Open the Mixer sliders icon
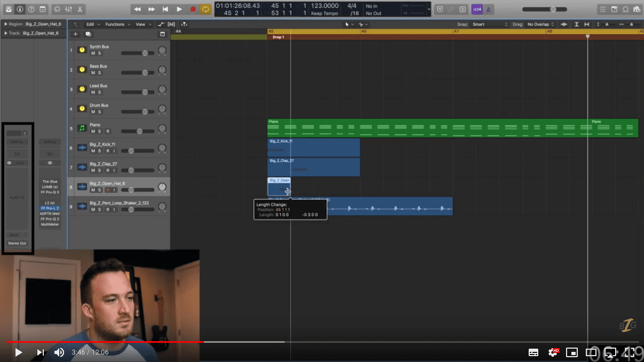This screenshot has height=362, width=644. click(68, 9)
